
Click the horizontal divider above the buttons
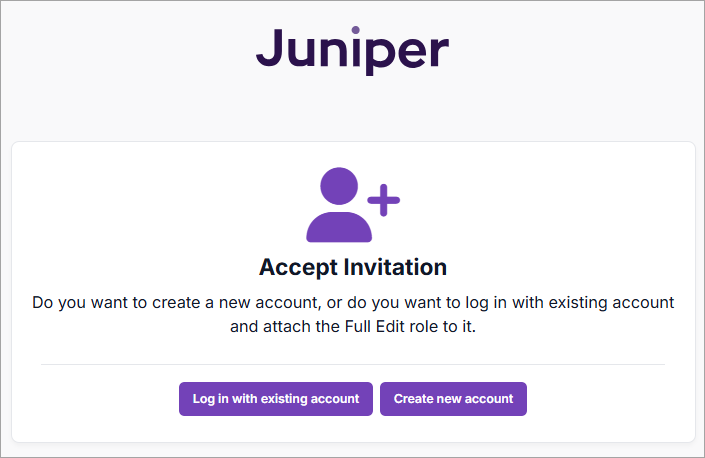coord(352,365)
